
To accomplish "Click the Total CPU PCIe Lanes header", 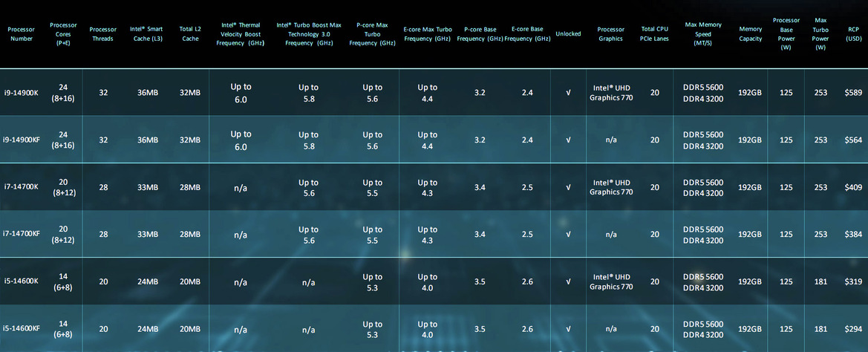I will click(655, 34).
